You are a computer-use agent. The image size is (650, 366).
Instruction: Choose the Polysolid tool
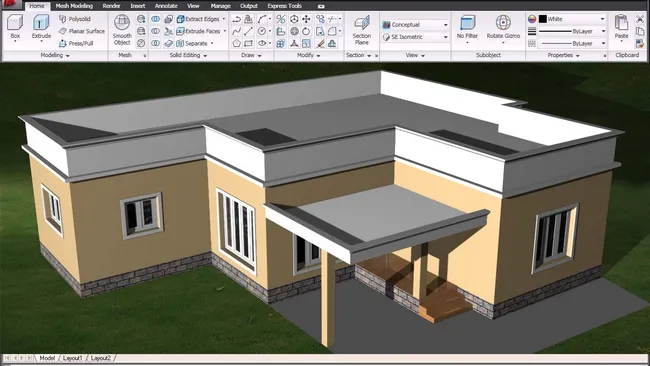pos(75,19)
